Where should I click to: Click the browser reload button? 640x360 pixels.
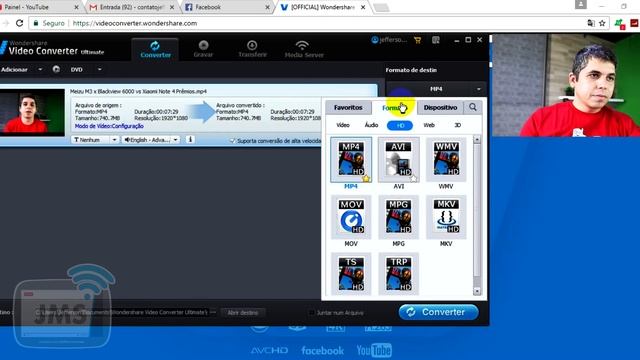(19, 23)
